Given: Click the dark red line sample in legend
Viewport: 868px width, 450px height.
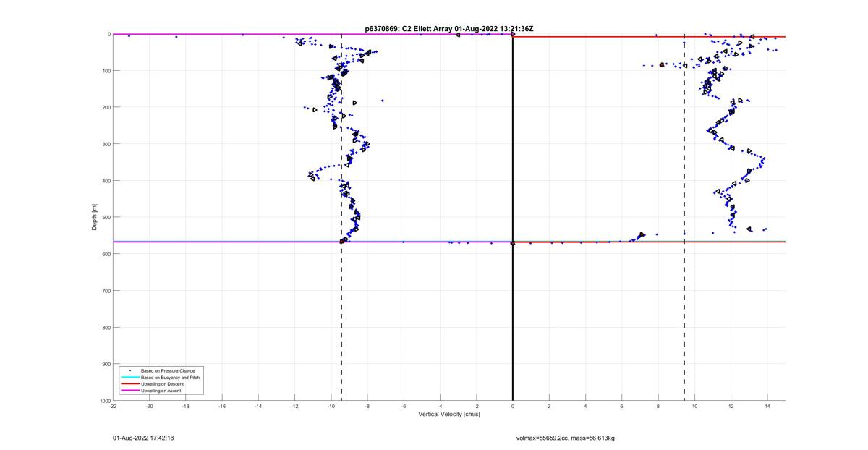Looking at the screenshot, I should (130, 383).
